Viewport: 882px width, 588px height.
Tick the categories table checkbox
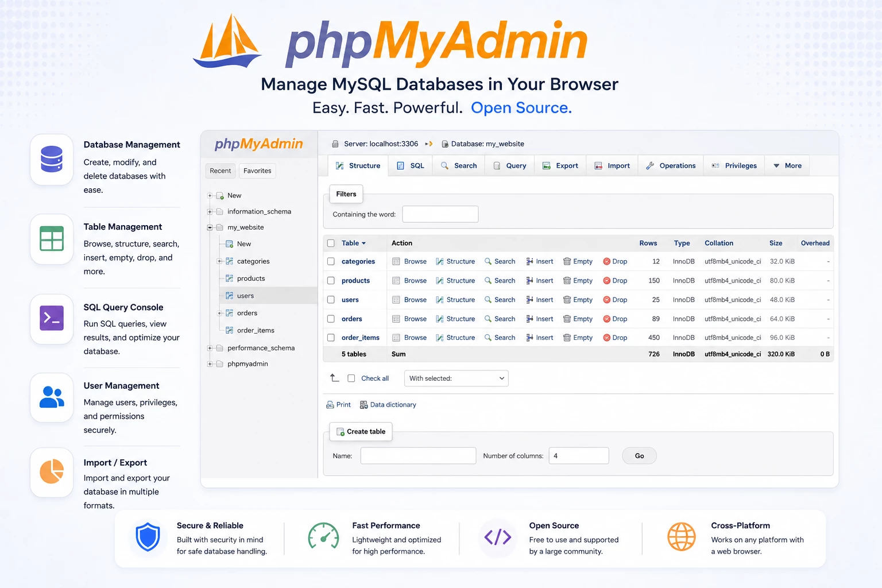[331, 261]
